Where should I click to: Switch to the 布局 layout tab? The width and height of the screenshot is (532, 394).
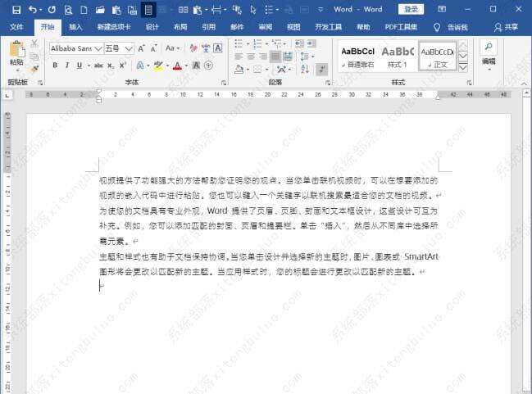click(180, 27)
